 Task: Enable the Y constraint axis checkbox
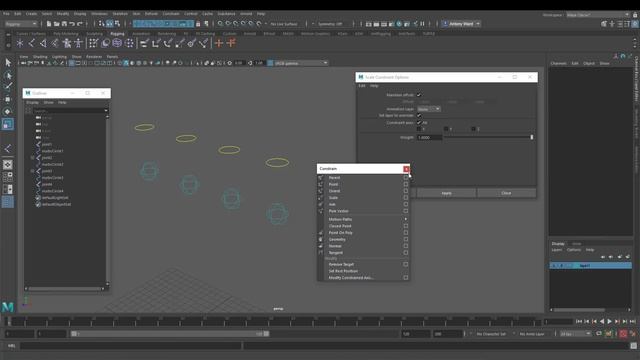pyautogui.click(x=446, y=129)
